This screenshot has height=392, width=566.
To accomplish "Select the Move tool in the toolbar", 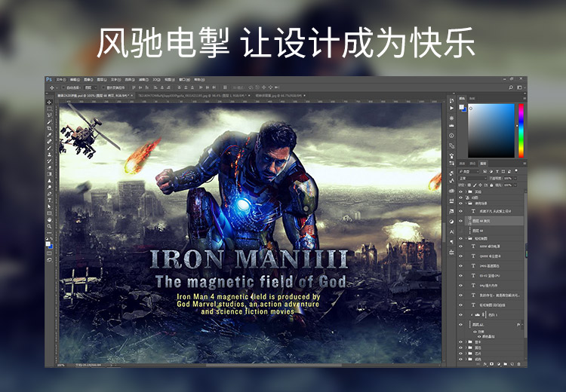I will pos(50,103).
